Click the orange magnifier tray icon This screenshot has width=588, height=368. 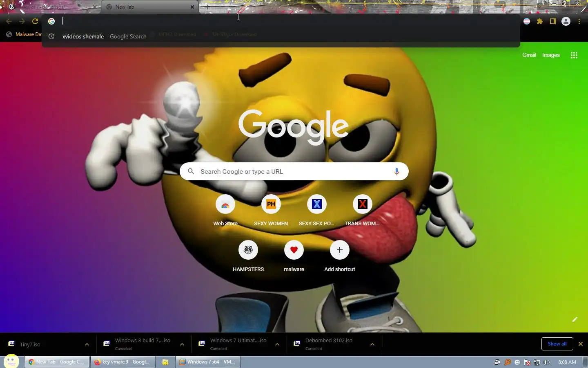[508, 362]
